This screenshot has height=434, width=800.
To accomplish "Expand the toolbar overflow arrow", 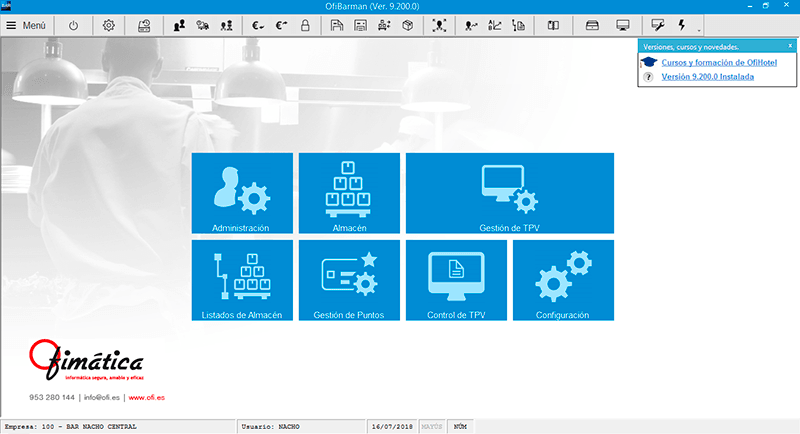I will coord(699,30).
